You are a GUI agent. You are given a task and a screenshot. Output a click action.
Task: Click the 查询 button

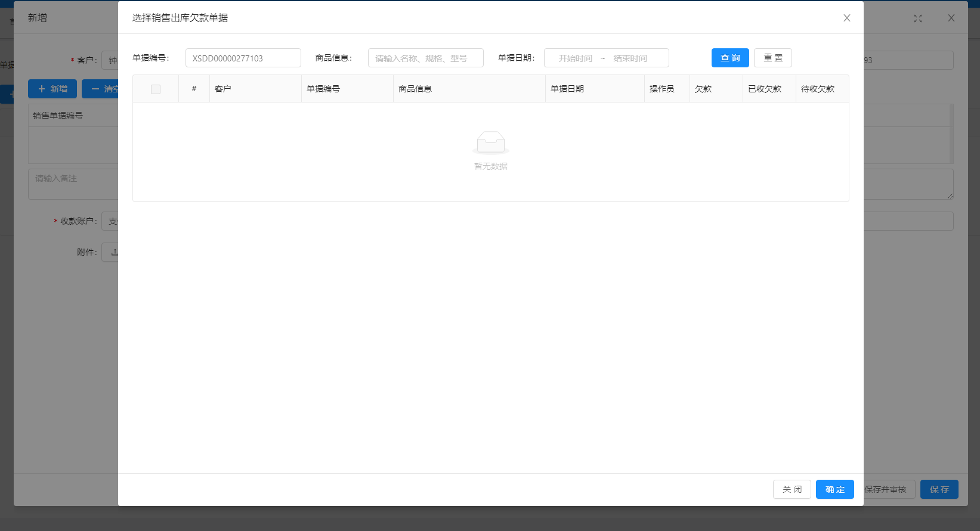pyautogui.click(x=730, y=58)
